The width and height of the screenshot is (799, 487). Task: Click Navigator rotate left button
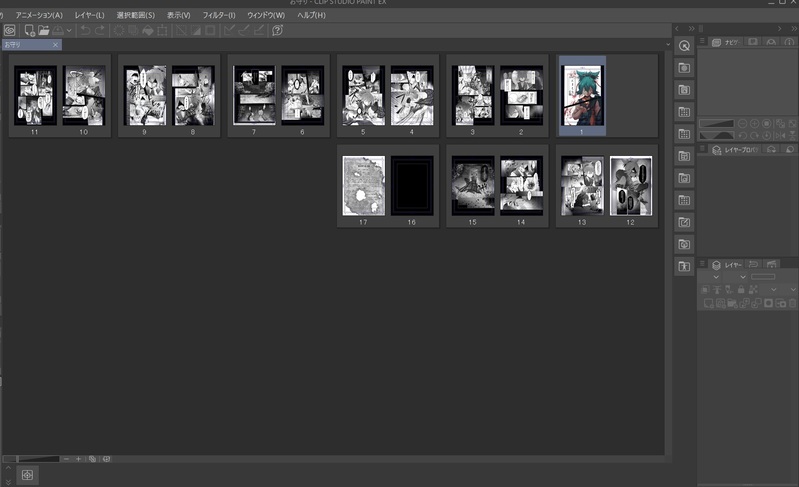[x=742, y=136]
